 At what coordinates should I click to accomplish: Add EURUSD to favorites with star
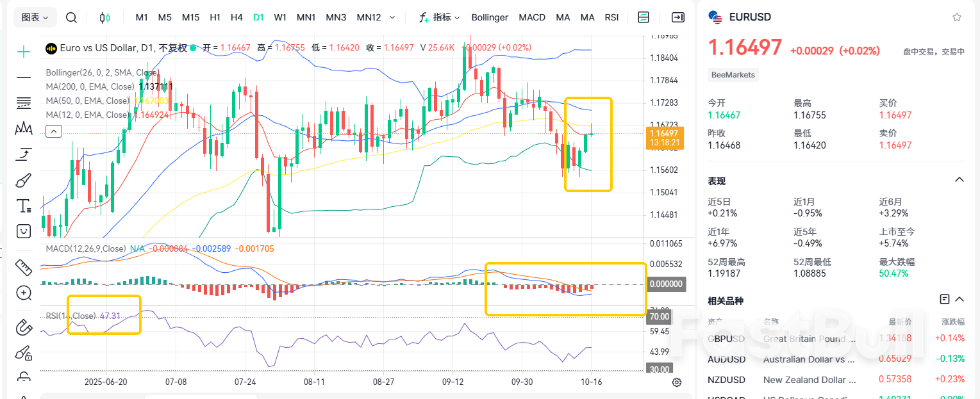(957, 17)
